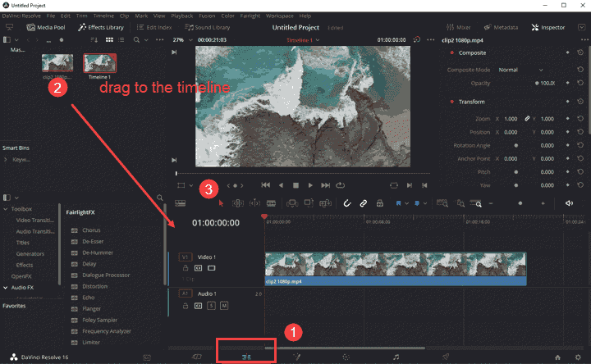The width and height of the screenshot is (591, 364).
Task: Click the media pool search icon
Action: (136, 40)
